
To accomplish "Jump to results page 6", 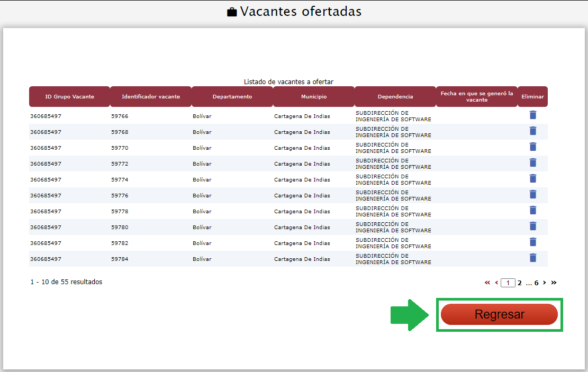I will click(536, 283).
